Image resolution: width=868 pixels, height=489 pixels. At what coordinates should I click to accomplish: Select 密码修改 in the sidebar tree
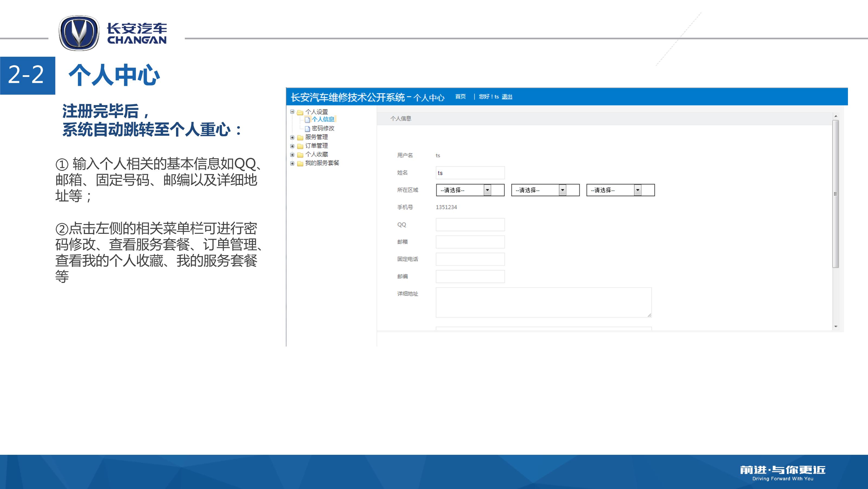(x=323, y=128)
